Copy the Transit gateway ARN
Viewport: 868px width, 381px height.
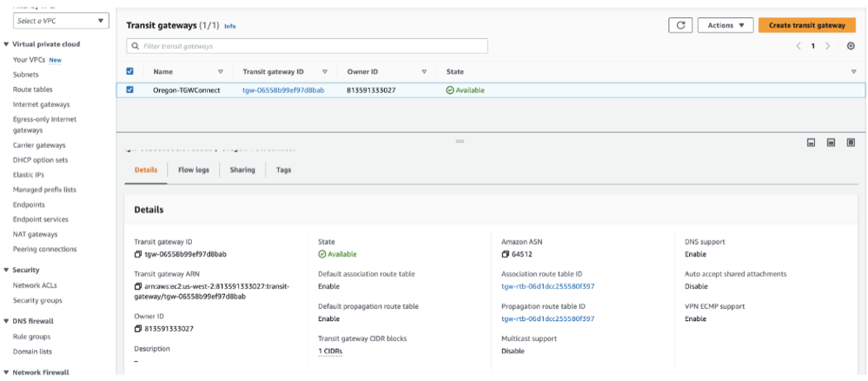click(x=138, y=286)
